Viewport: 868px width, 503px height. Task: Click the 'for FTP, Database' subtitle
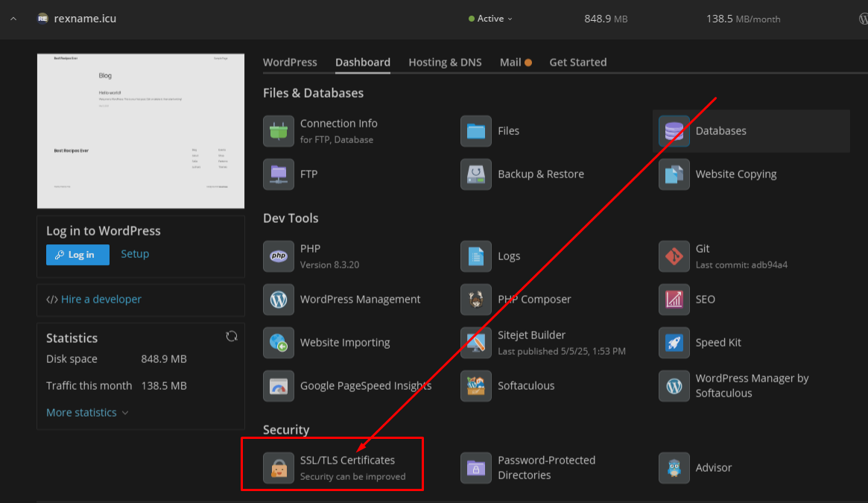(x=337, y=139)
